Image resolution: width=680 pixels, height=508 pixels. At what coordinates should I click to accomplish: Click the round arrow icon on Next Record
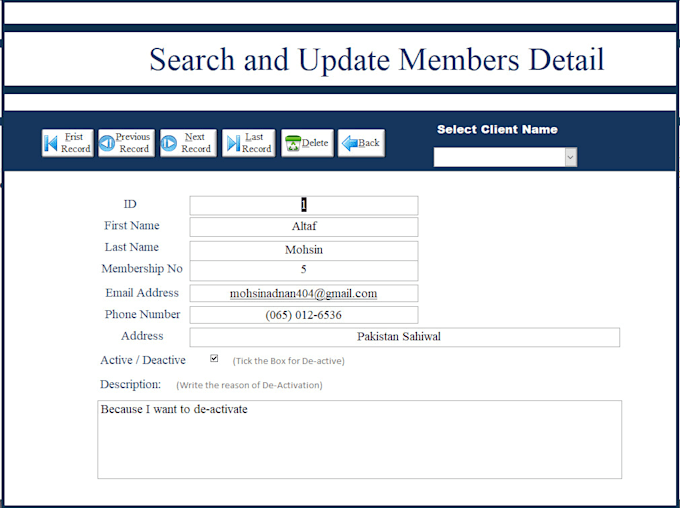click(x=169, y=143)
